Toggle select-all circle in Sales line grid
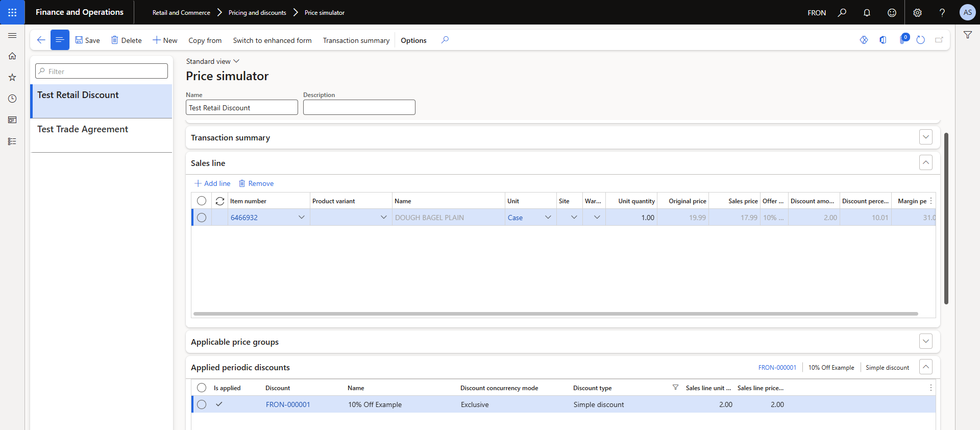The image size is (980, 430). [202, 201]
